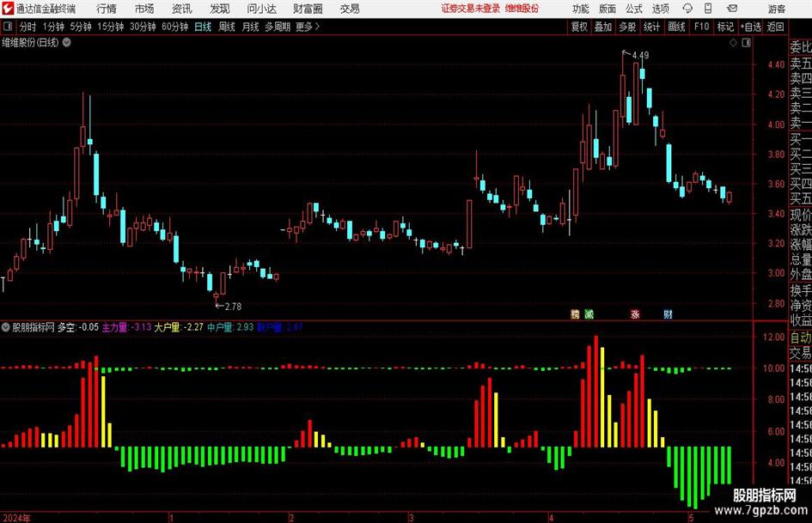Click the mobile phone icon
Viewport: 812px width, 523px height.
707,9
